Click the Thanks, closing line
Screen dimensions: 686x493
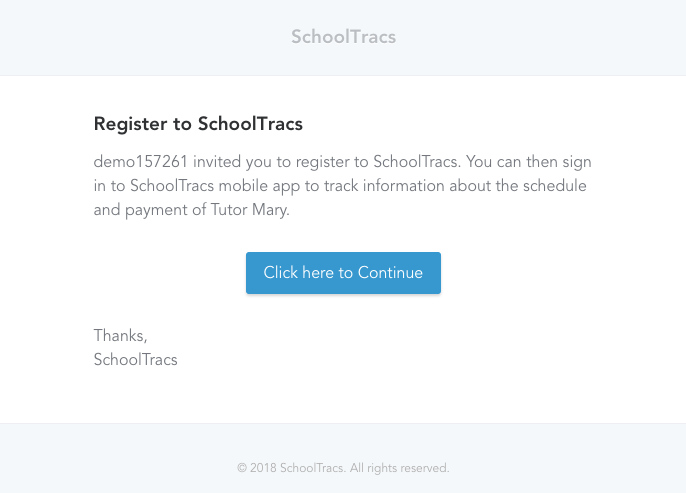click(120, 335)
